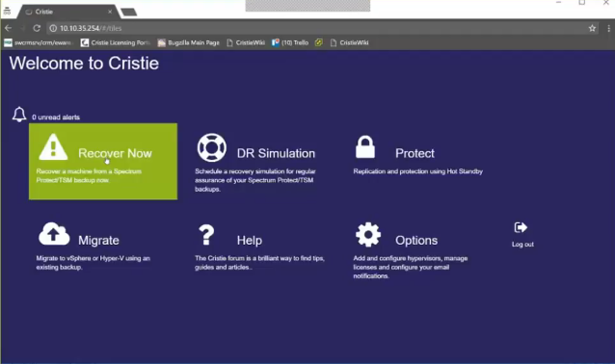The height and width of the screenshot is (364, 615).
Task: Click the yellow bookmark icon after Trello
Action: pos(319,42)
